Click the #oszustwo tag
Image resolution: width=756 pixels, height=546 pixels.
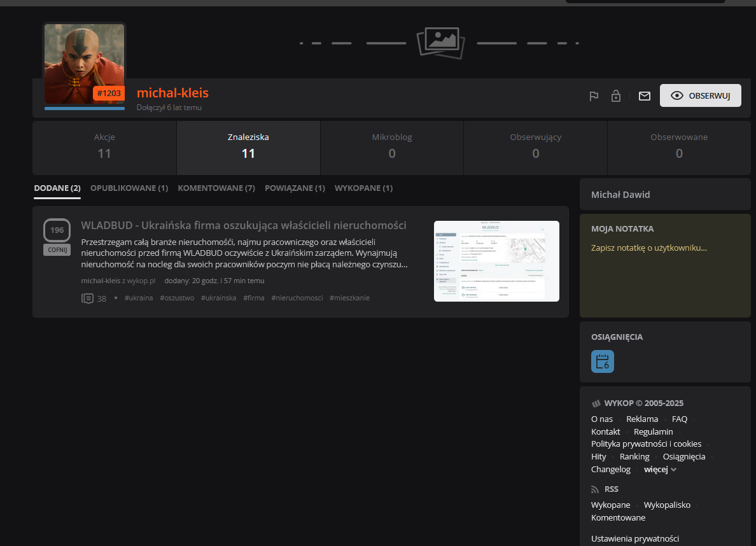click(177, 298)
